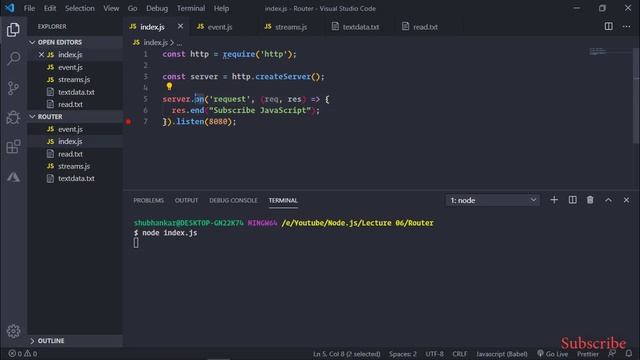Change CRLF end of line setting
640x360 pixels.
coord(460,354)
